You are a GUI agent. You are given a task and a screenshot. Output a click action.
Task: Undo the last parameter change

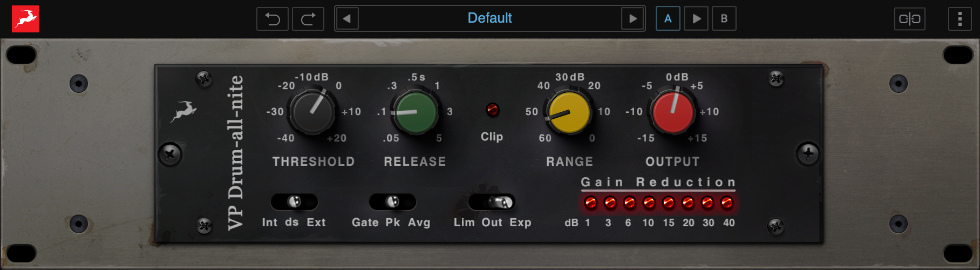[273, 19]
